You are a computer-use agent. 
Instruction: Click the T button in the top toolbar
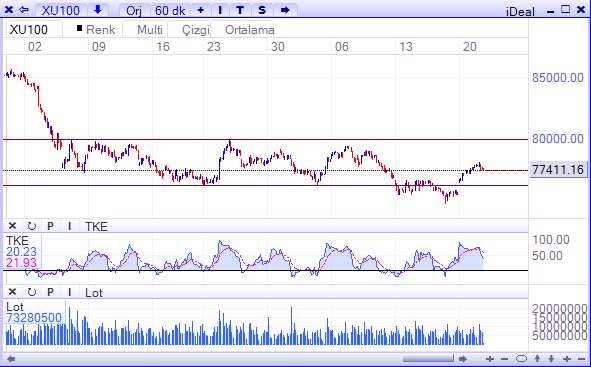(x=240, y=10)
